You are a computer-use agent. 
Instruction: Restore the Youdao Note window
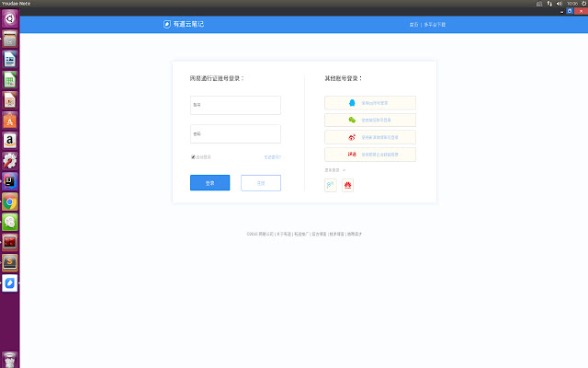coord(570,11)
